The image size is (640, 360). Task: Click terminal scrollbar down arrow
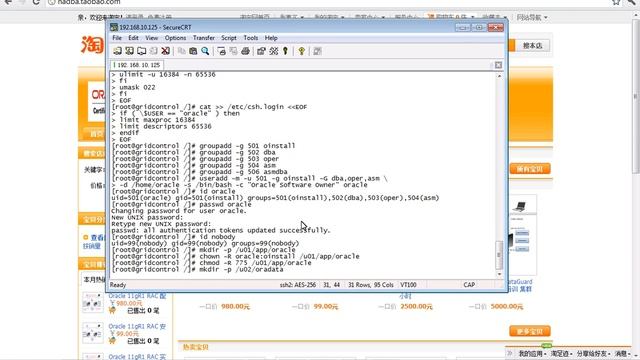pos(499,274)
